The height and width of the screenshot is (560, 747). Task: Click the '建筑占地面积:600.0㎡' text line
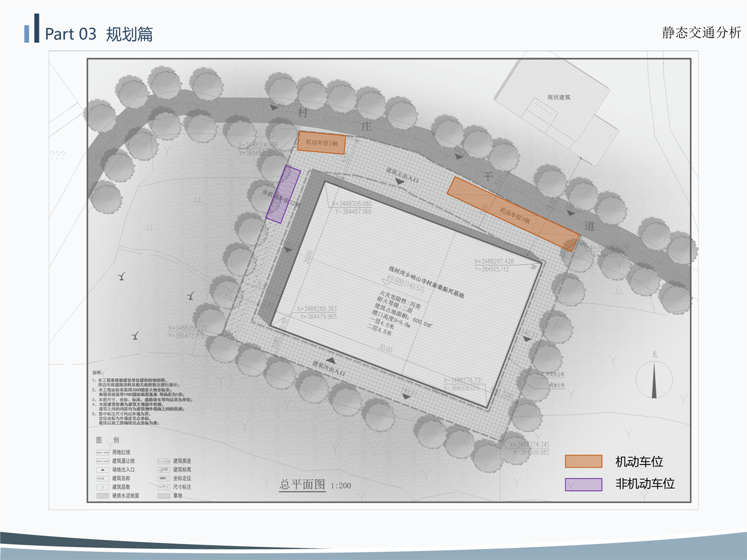403,314
